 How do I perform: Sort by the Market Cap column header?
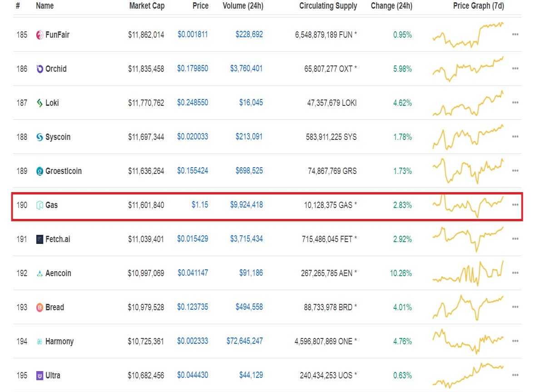tap(147, 6)
